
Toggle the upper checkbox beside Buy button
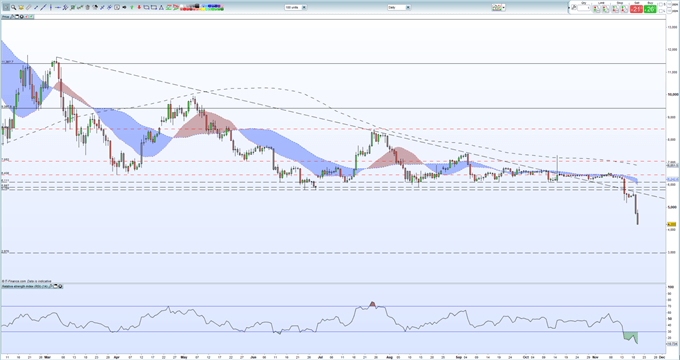coord(661,4)
